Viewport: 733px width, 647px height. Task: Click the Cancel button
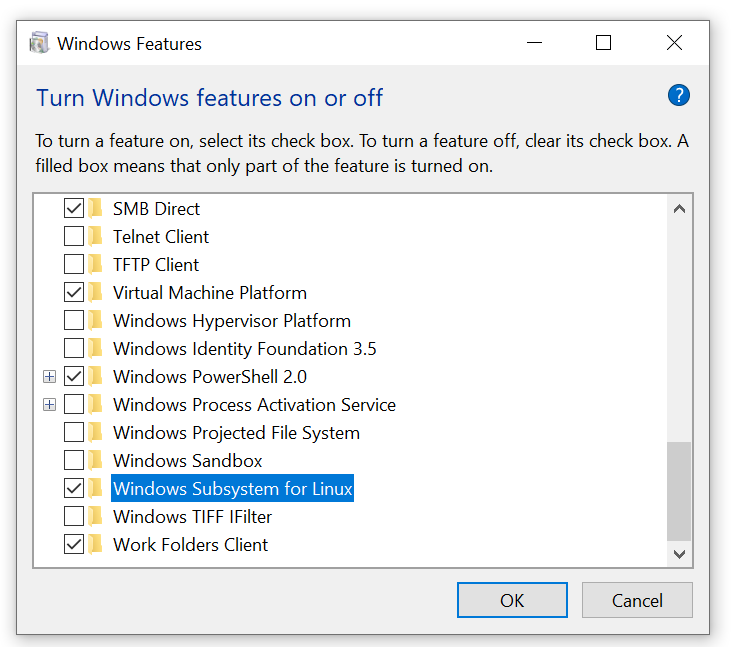(x=637, y=600)
